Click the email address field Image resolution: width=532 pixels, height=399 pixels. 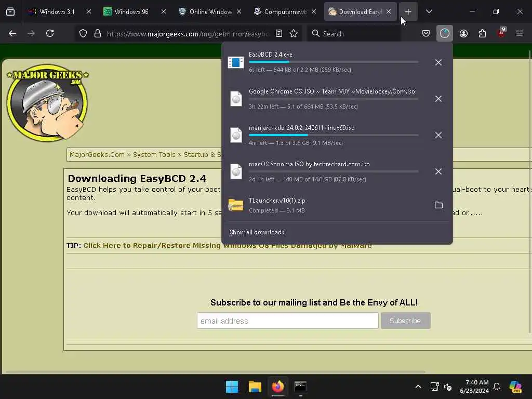click(288, 321)
